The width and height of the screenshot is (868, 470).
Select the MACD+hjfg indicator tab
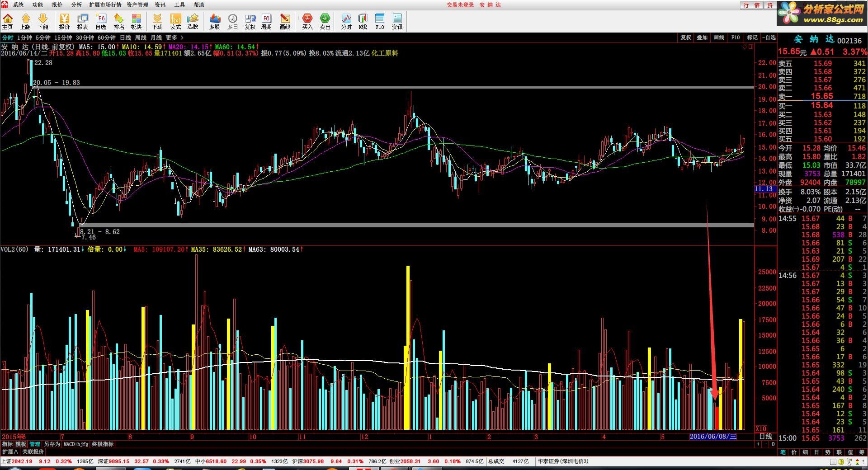(x=76, y=444)
